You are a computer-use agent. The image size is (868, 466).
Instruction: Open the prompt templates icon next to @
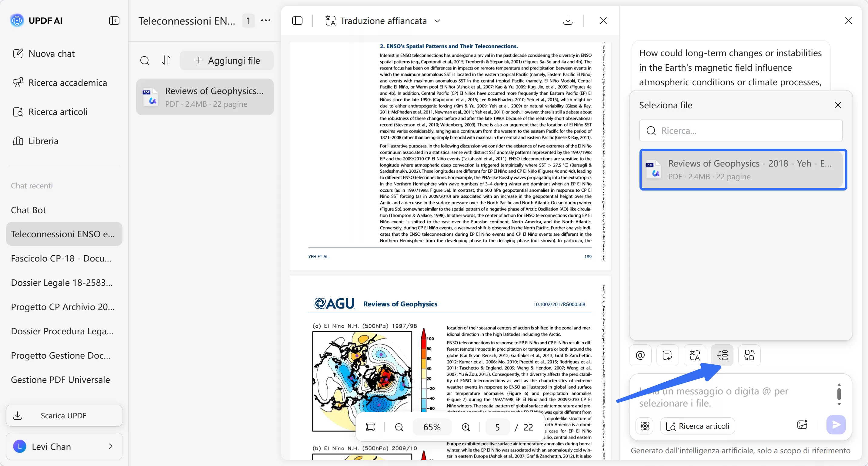click(x=667, y=355)
